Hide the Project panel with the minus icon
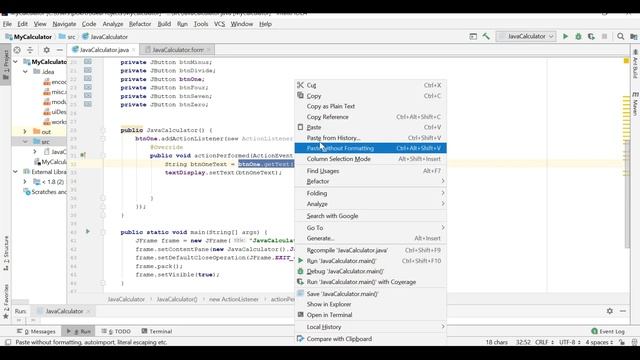Screen dimensions: 640x360 [x=60, y=50]
